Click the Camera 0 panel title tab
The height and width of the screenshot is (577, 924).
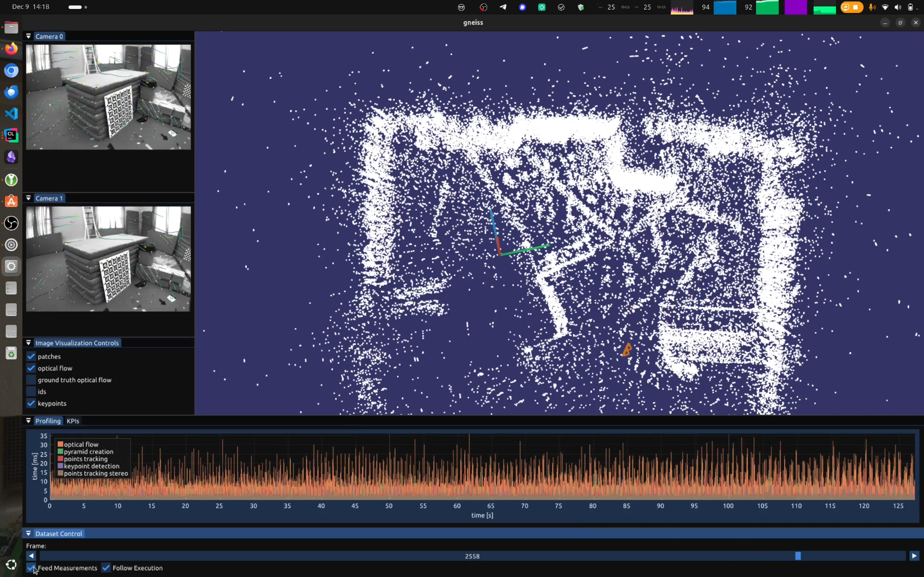tap(49, 36)
